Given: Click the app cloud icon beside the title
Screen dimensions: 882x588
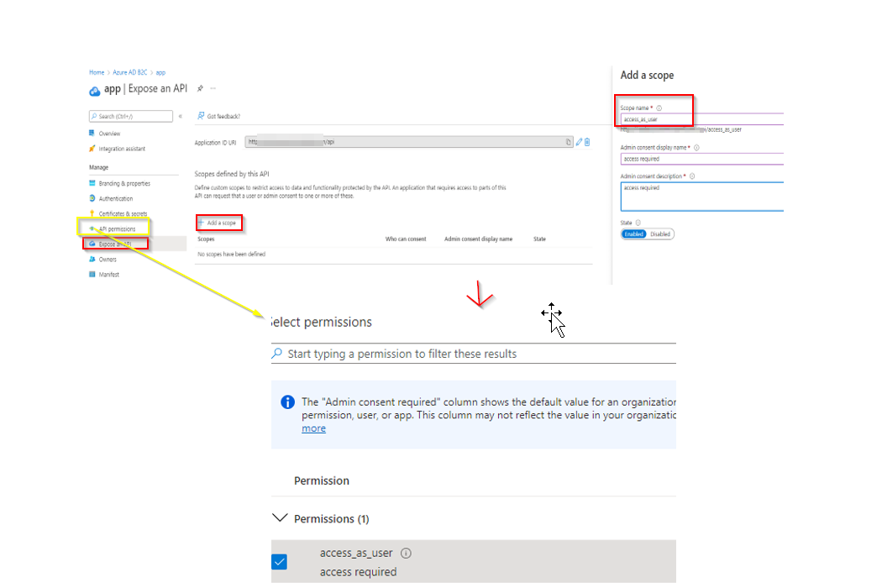Looking at the screenshot, I should pyautogui.click(x=94, y=92).
